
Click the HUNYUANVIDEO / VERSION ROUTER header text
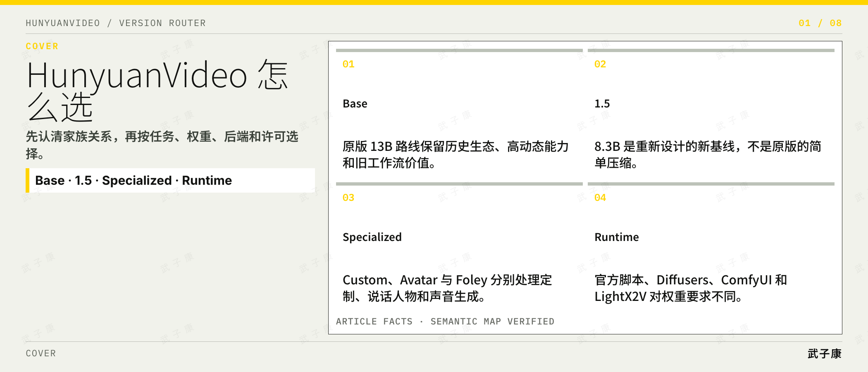coord(116,23)
